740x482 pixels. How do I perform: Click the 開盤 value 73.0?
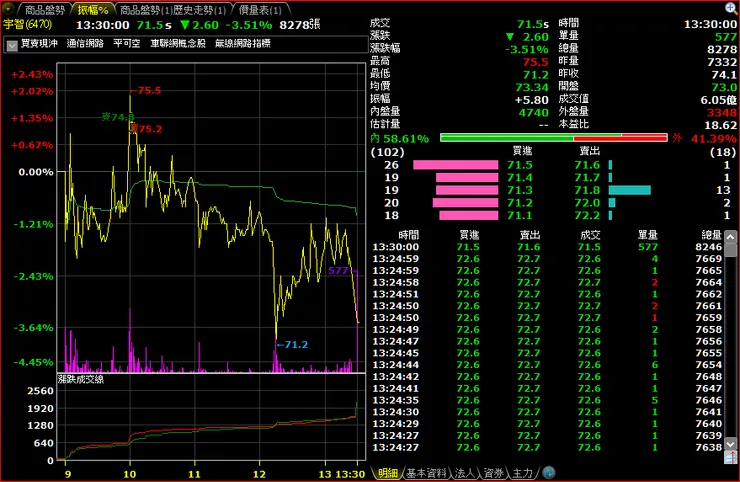(x=723, y=87)
